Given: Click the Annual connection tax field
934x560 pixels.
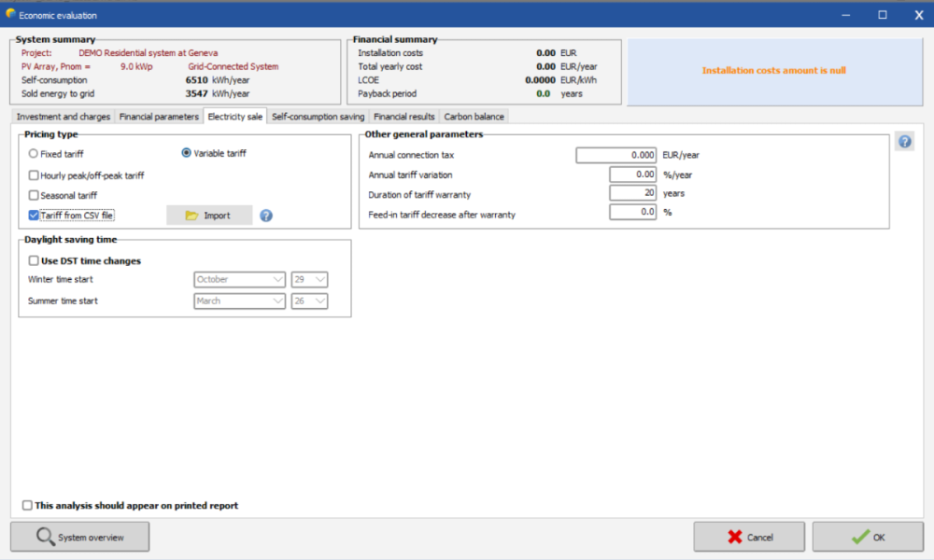Looking at the screenshot, I should tap(616, 156).
